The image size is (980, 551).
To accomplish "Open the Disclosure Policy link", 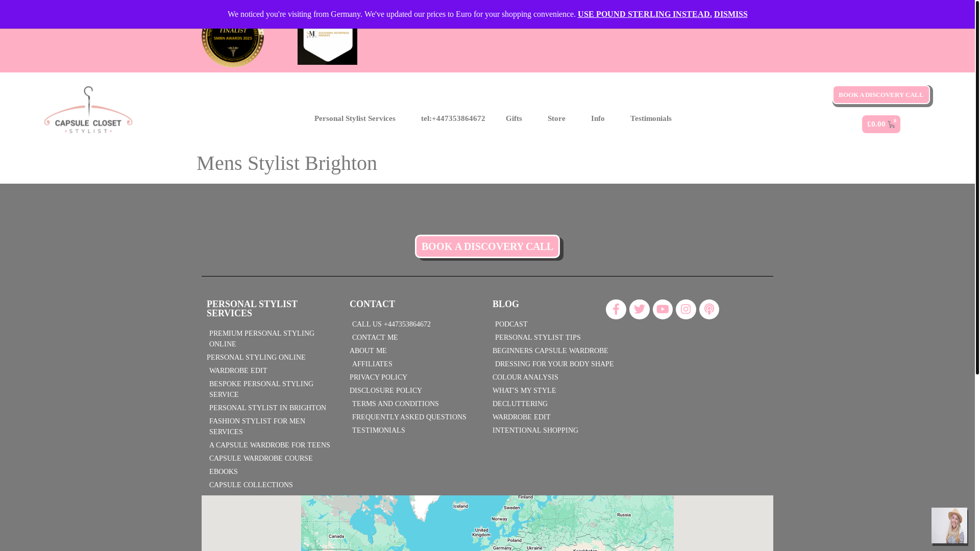I will pyautogui.click(x=386, y=391).
